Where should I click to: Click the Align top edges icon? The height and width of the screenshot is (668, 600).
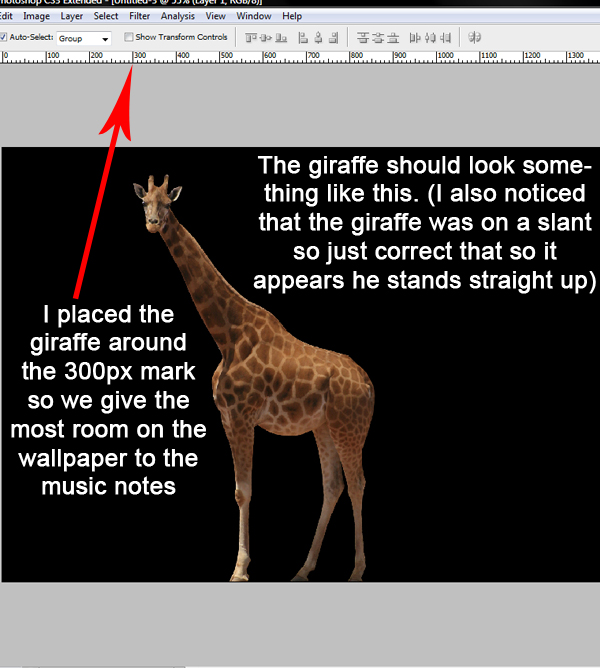251,38
